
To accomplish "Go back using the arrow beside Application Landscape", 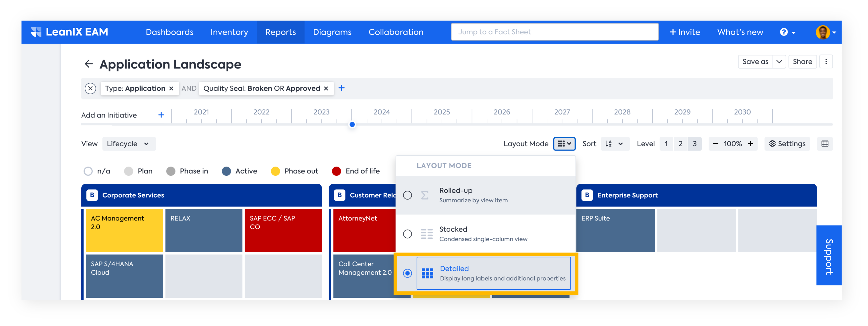I will coord(88,64).
